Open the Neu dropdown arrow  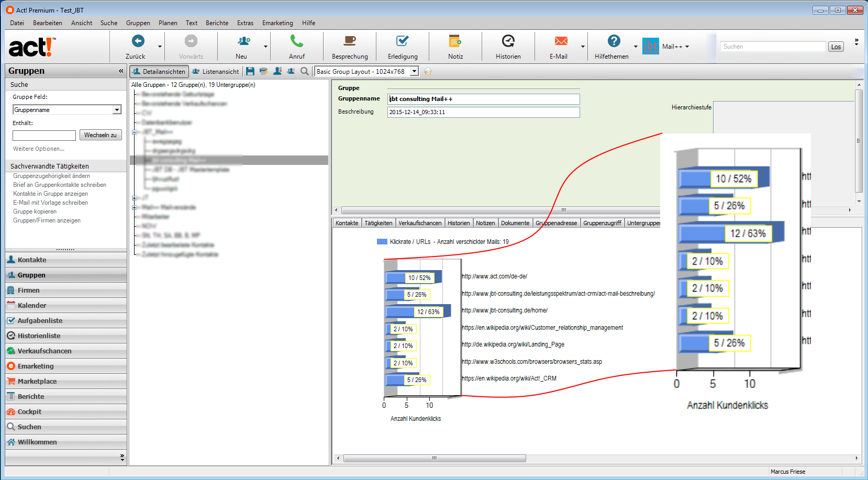tap(265, 47)
